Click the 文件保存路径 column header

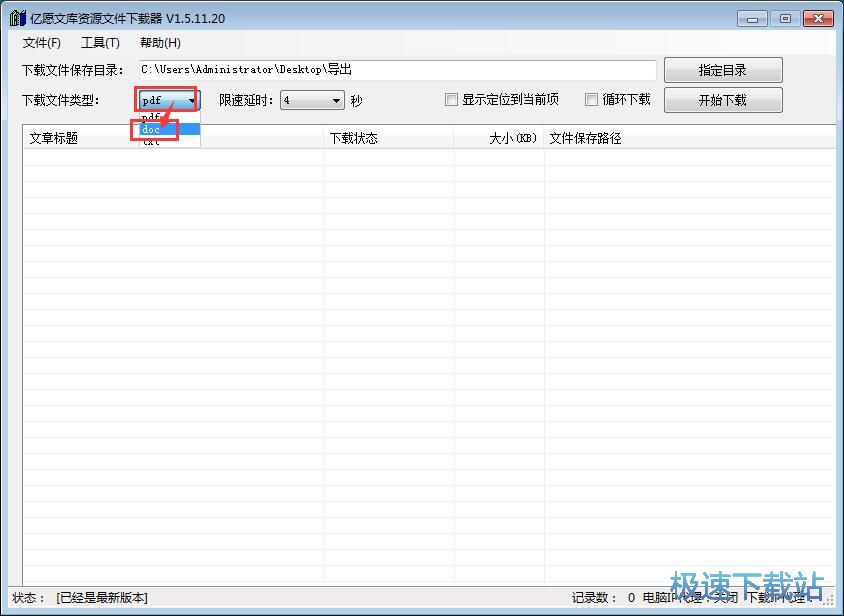click(x=691, y=138)
